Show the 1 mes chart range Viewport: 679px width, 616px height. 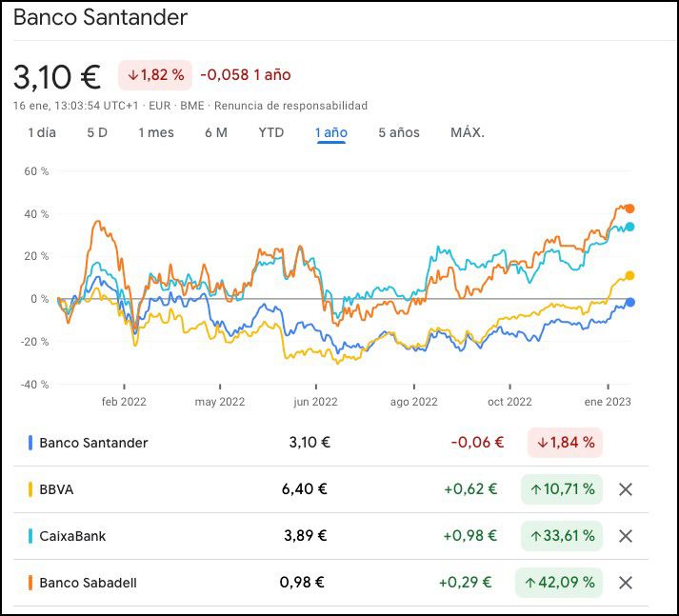pos(156,132)
